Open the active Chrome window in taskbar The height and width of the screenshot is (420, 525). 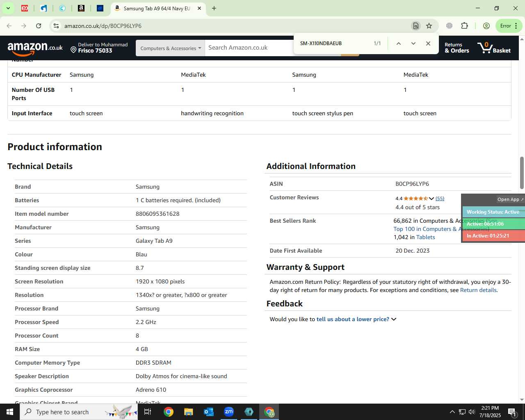tap(269, 412)
